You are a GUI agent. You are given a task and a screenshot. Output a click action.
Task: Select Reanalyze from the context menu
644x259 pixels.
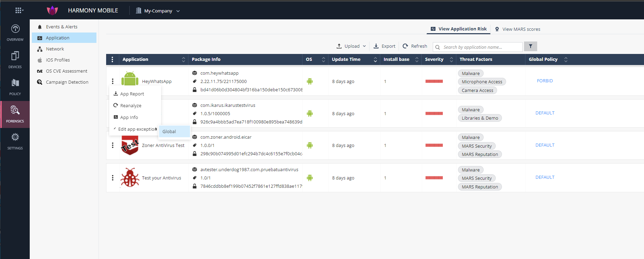[x=131, y=105]
